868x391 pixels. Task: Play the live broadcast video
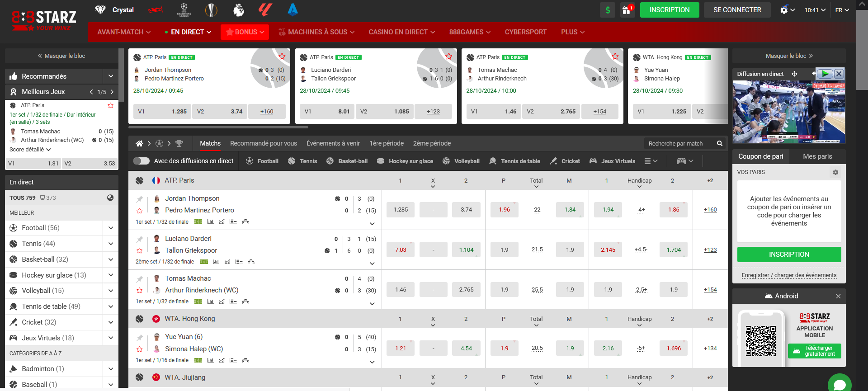pos(826,74)
